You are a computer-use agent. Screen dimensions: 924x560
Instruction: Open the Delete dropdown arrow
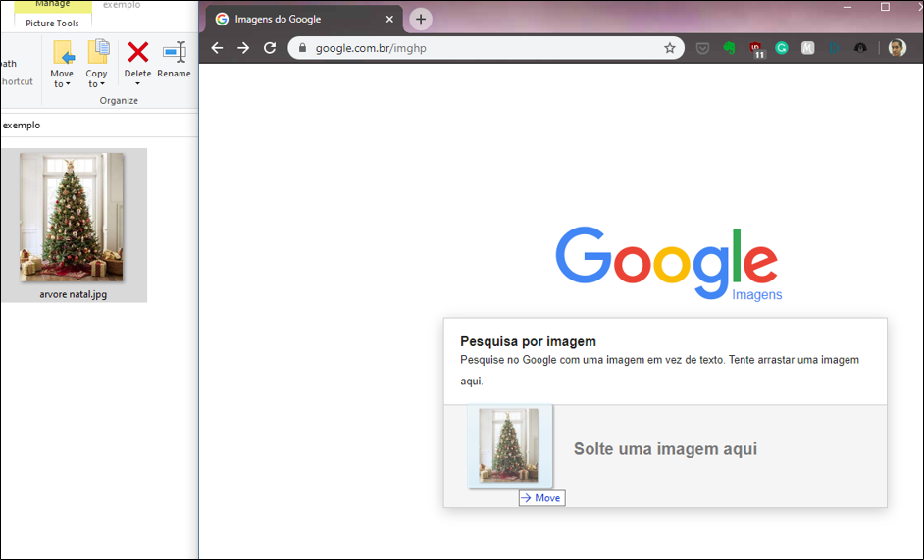point(137,84)
